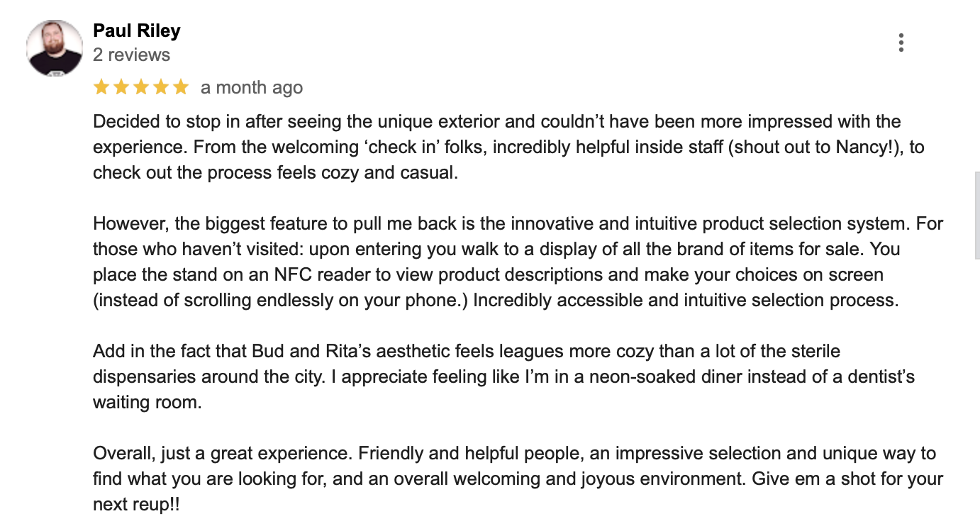980x526 pixels.
Task: Click the second star of the five-star rating
Action: coord(120,86)
